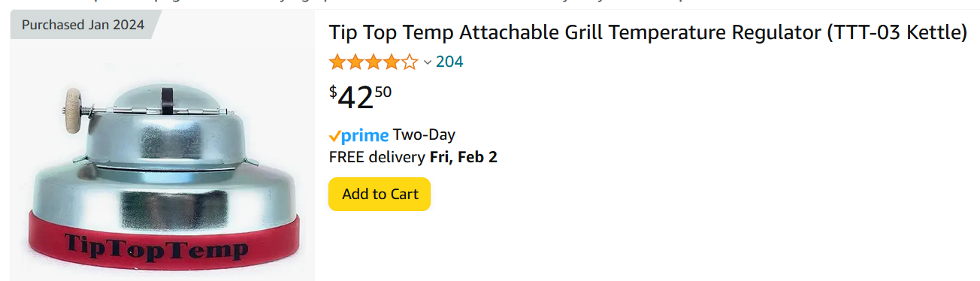Click the first filled star in the rating
The image size is (980, 281).
coord(337,62)
